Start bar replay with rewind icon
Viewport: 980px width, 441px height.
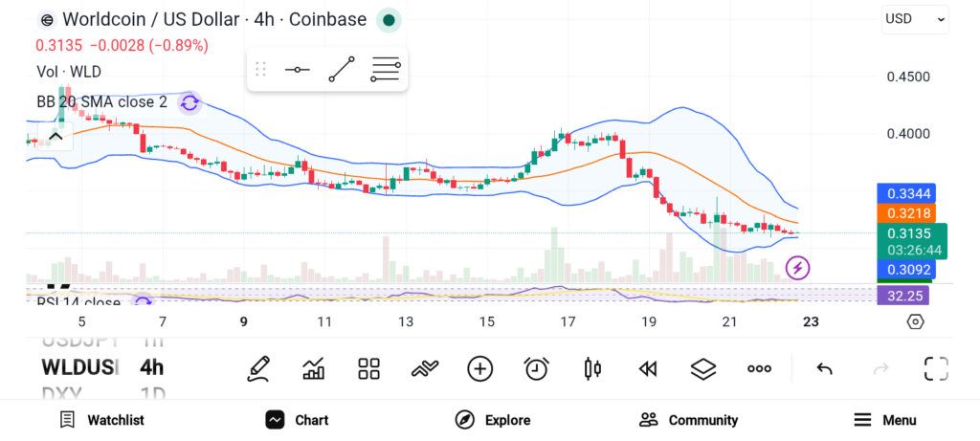coord(648,368)
